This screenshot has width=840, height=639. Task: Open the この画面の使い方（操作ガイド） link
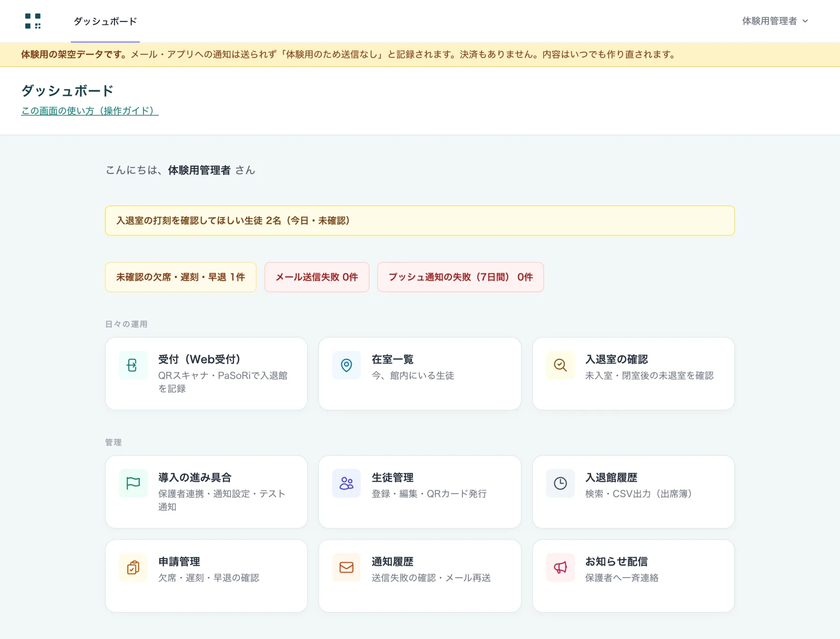tap(90, 111)
